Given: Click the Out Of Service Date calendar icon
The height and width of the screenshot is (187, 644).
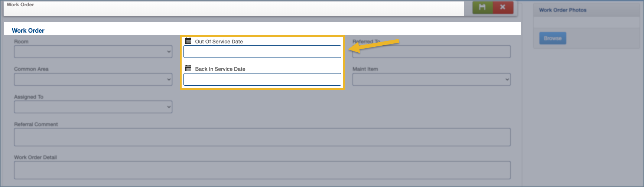Looking at the screenshot, I should [x=188, y=41].
